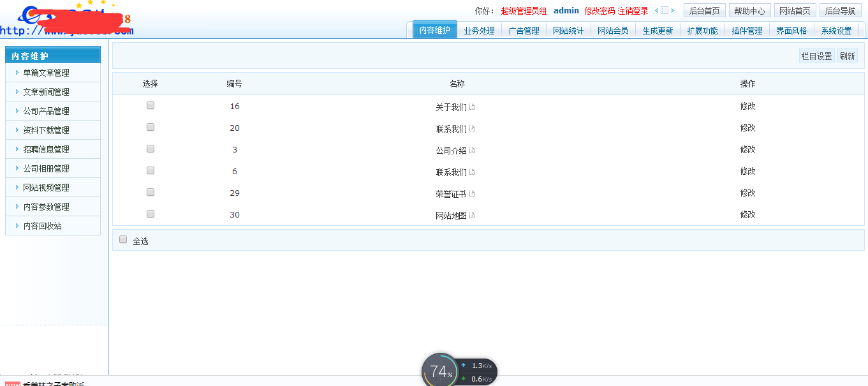
Task: Expand 单篇文章管理 in the sidebar
Action: tap(46, 73)
